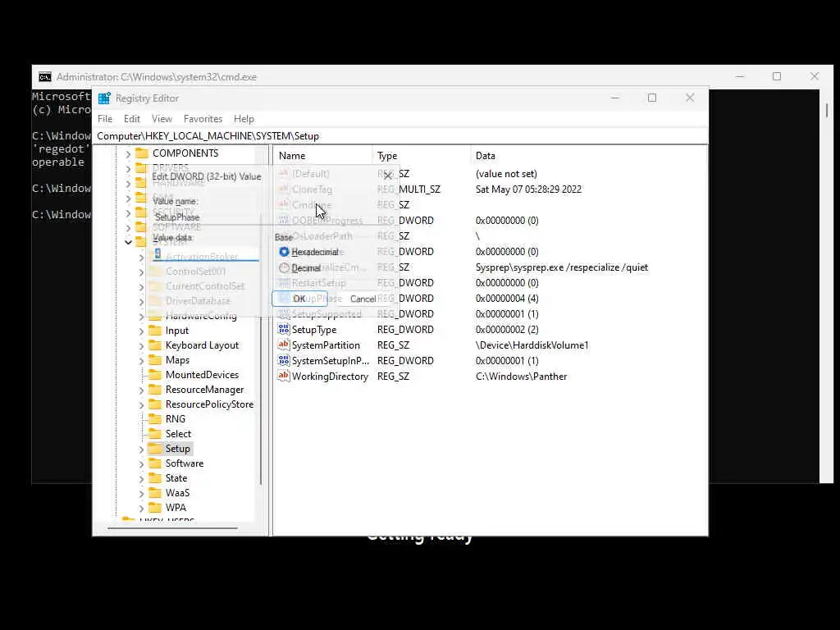Select the MountedDevices key label
This screenshot has height=630, width=840.
[202, 374]
